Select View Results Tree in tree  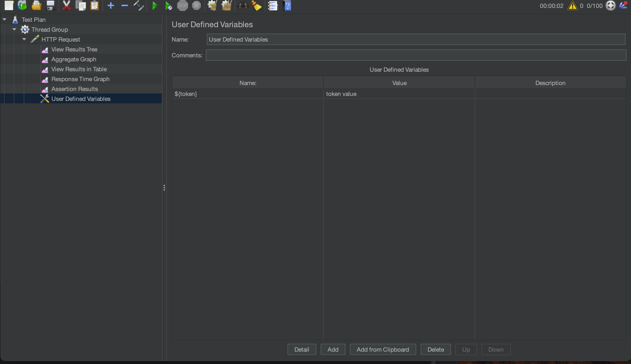tap(74, 49)
